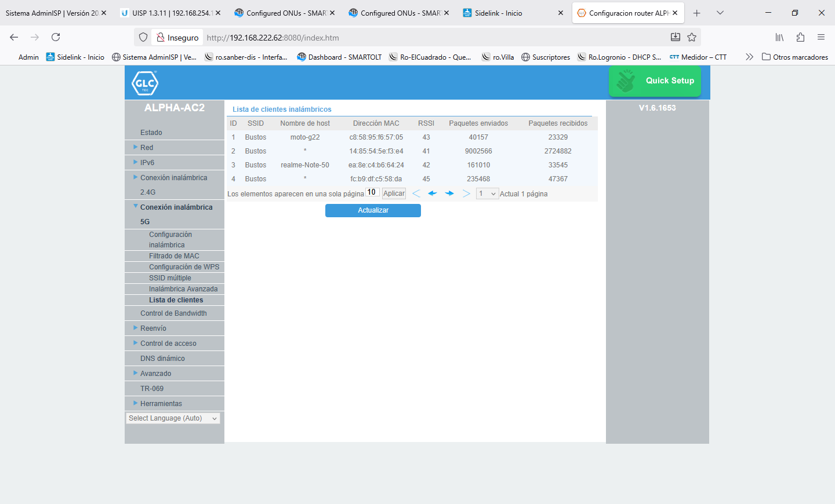835x504 pixels.
Task: Click the Quick Setup button
Action: (655, 81)
